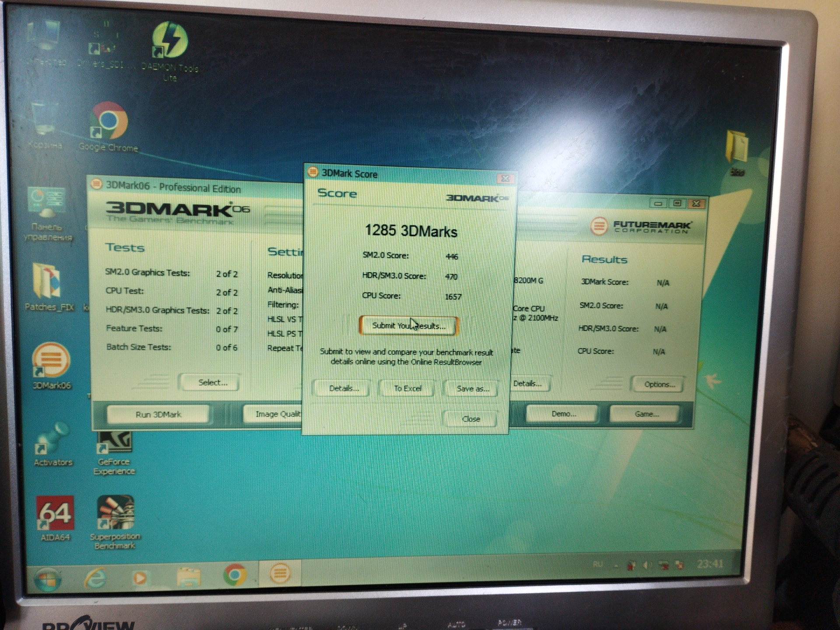
Task: Click 'Batch Size Tests:' row label
Action: click(138, 347)
